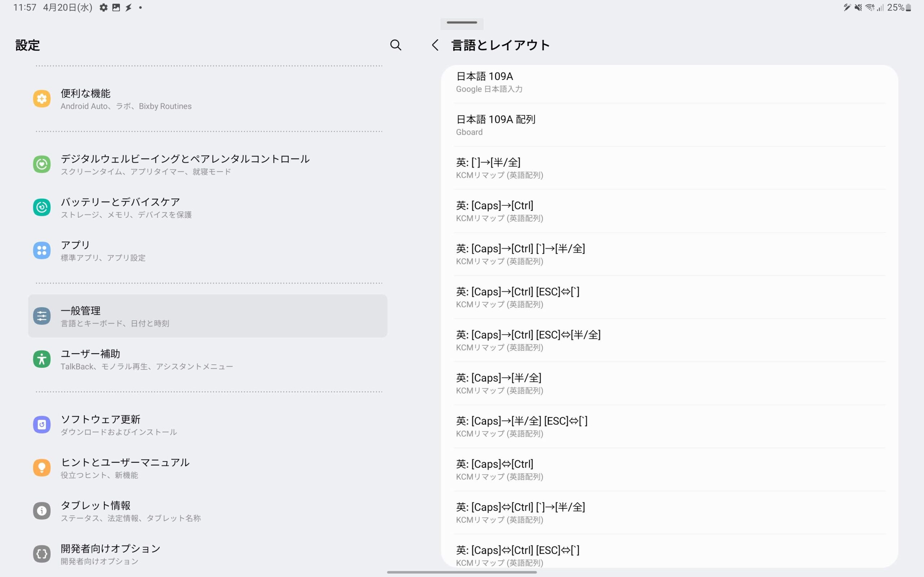Open バッテリーとデバイスケア entry
Screen dimensions: 924x577
pos(208,207)
